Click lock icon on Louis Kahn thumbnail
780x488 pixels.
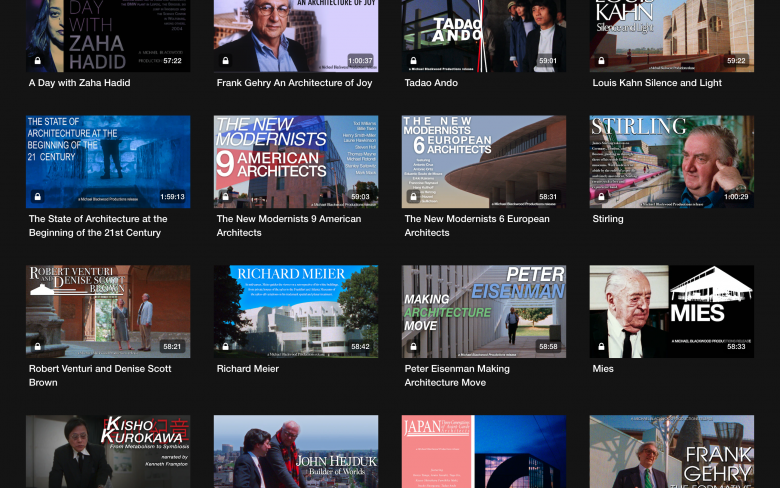[602, 61]
